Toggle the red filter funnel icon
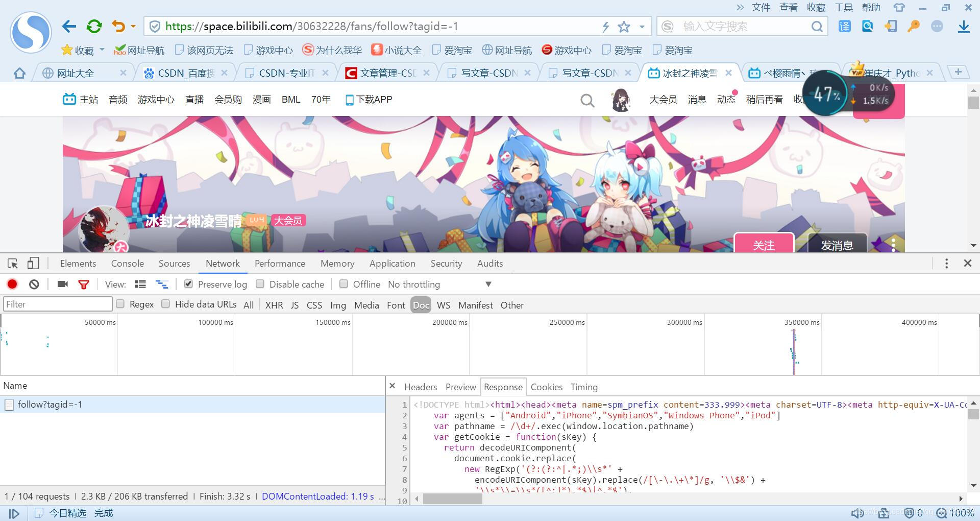This screenshot has width=980, height=521. pyautogui.click(x=84, y=285)
